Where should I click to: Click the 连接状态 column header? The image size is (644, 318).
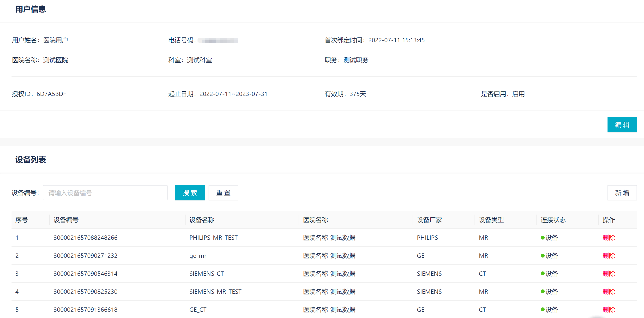pyautogui.click(x=553, y=220)
